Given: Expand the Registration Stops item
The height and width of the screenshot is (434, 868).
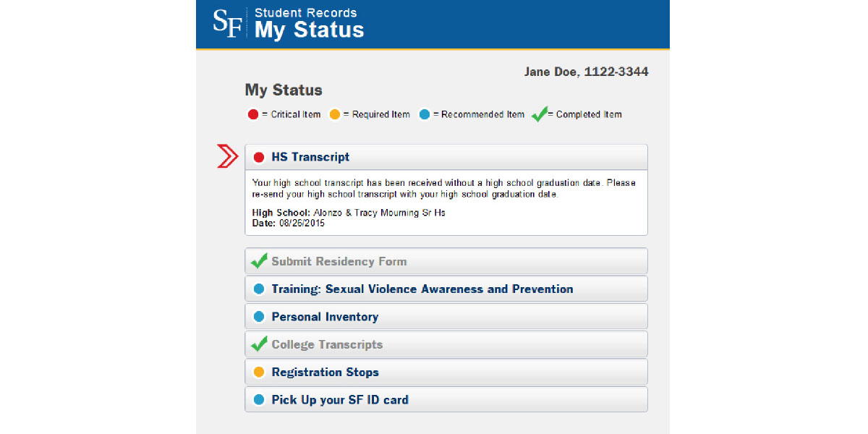Looking at the screenshot, I should coord(446,372).
